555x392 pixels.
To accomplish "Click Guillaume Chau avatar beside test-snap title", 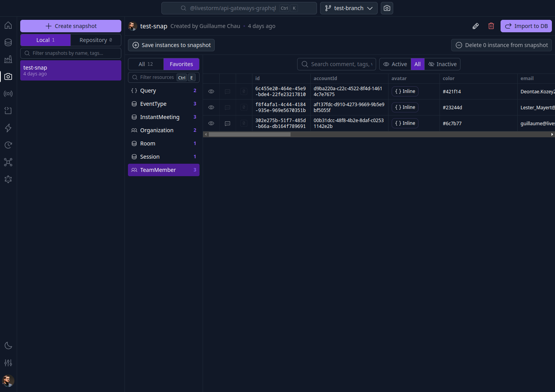I will (x=133, y=26).
